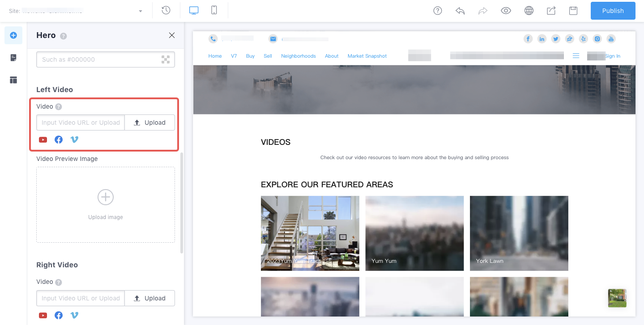This screenshot has height=325, width=644.
Task: Open the Add elements panel with the plus icon
Action: point(13,35)
